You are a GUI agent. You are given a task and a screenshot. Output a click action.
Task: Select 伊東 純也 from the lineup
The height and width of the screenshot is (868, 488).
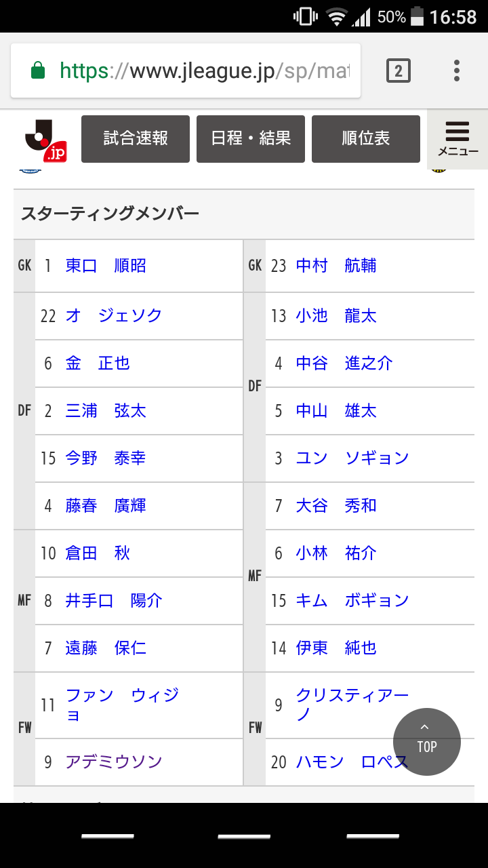pos(336,648)
